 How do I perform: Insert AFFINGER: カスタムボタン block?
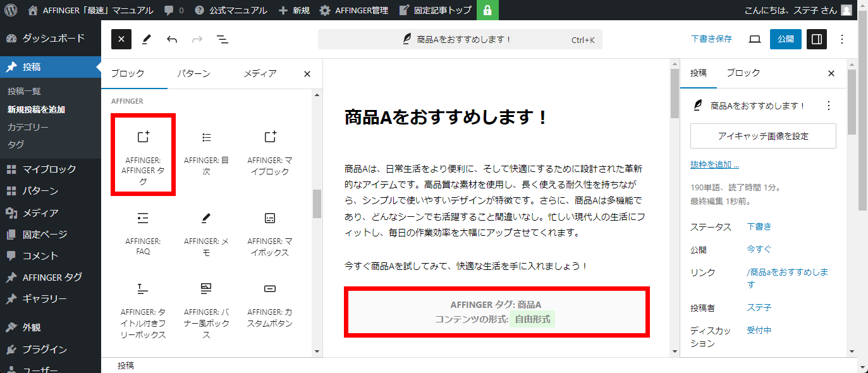point(269,311)
